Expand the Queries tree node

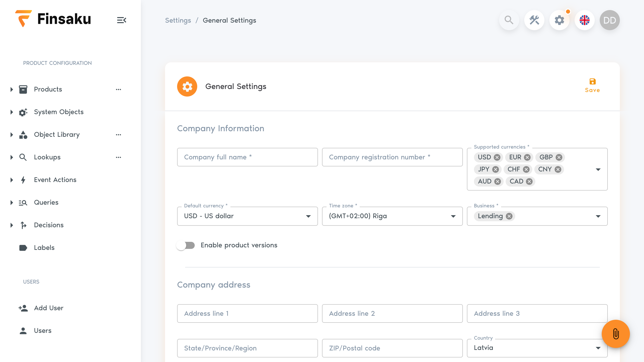coord(12,203)
